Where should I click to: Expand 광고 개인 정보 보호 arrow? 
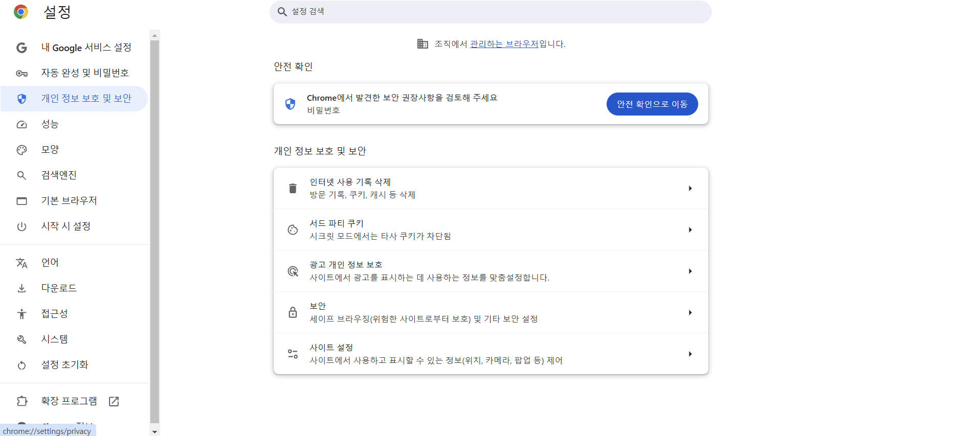[x=690, y=271]
